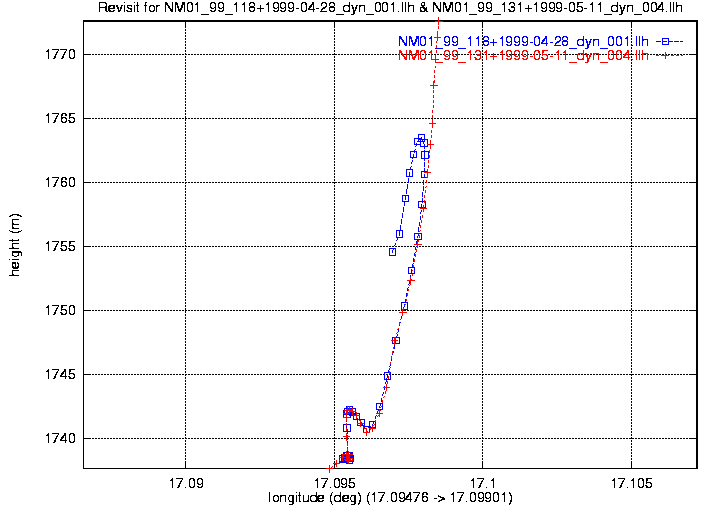Click the 17.095 x-axis tick label
The height and width of the screenshot is (505, 721).
334,482
